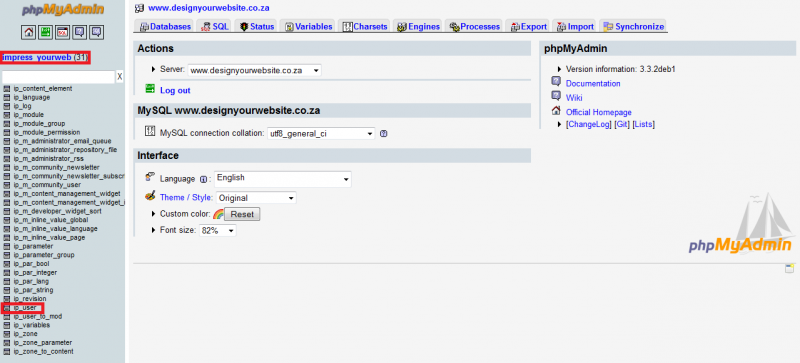Open the Variables tab
This screenshot has height=363, width=800.
click(309, 27)
